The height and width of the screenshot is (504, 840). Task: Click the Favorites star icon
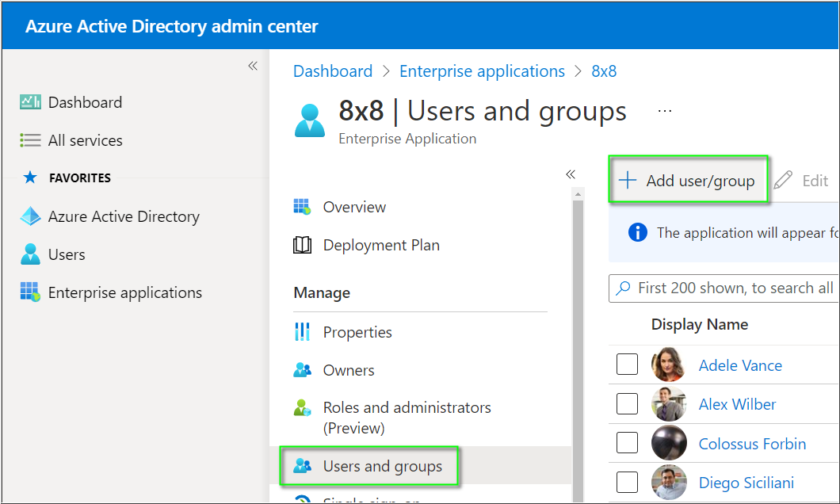[x=30, y=178]
